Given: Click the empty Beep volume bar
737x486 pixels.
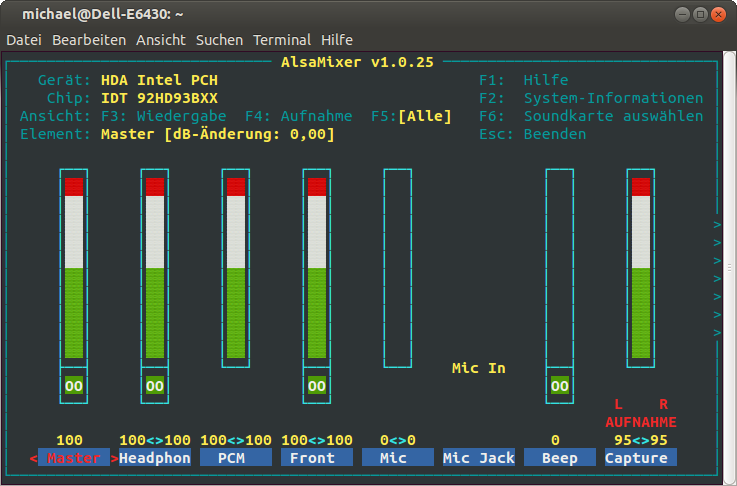Looking at the screenshot, I should [559, 268].
